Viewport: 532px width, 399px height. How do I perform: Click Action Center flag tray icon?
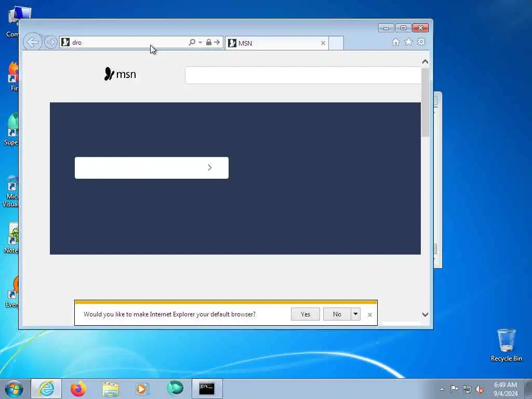tap(454, 389)
